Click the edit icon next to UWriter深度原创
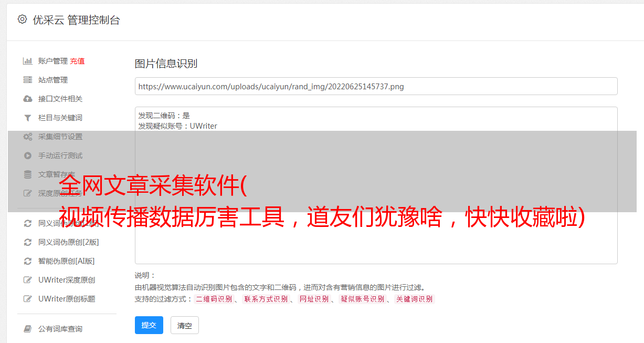Image resolution: width=644 pixels, height=343 pixels. click(x=28, y=280)
